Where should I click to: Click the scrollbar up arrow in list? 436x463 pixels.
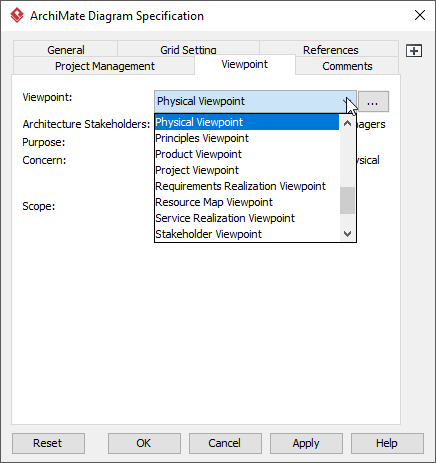(x=347, y=123)
